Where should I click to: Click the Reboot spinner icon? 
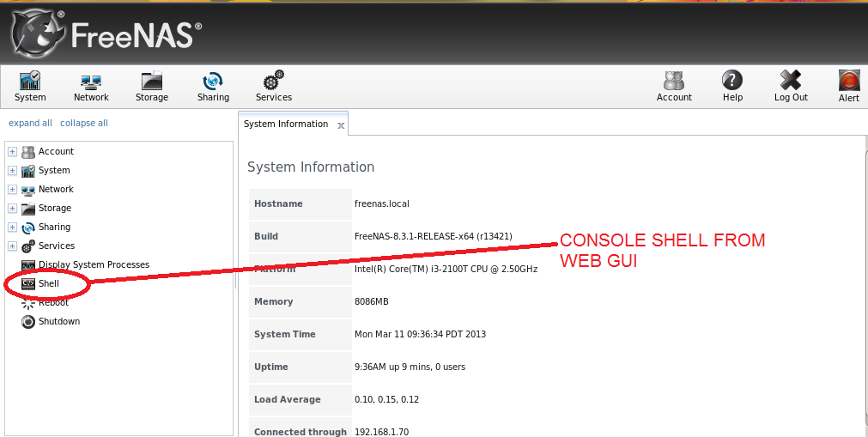(28, 303)
